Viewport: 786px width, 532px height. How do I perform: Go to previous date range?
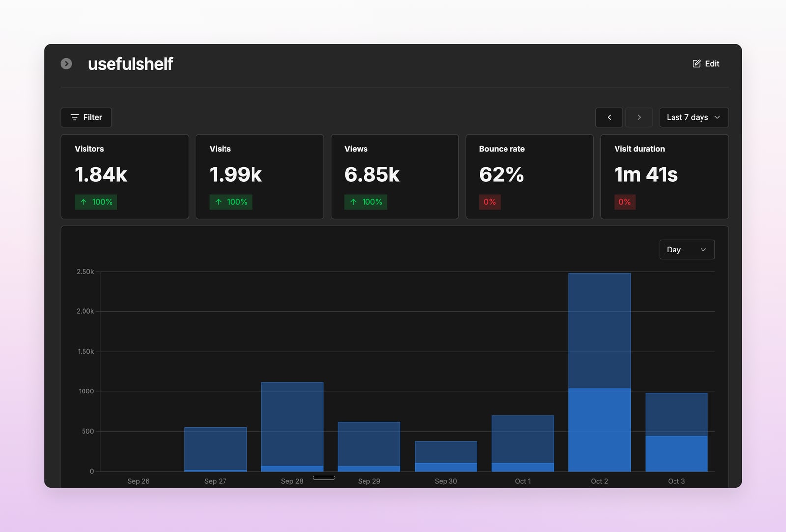point(609,117)
